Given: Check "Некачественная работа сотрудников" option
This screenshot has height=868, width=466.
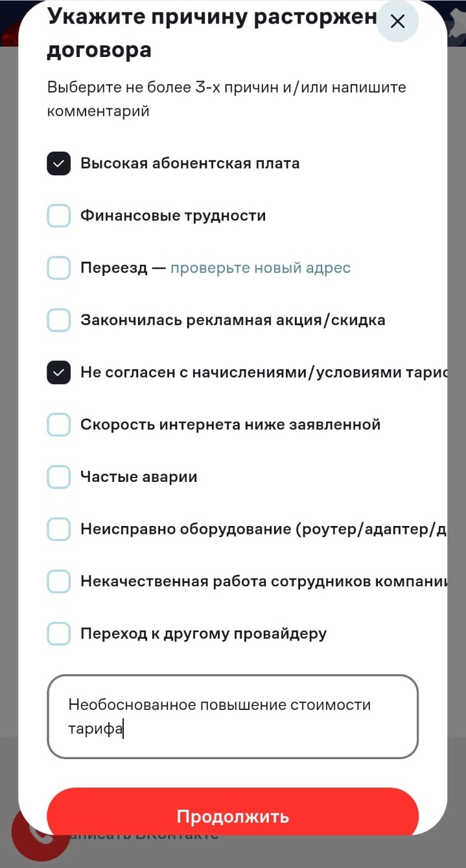Looking at the screenshot, I should pos(58,582).
